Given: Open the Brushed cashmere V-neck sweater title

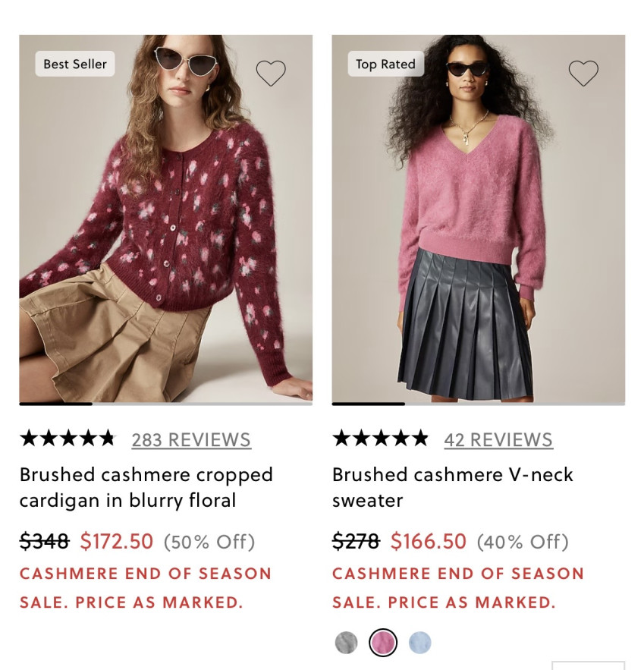Looking at the screenshot, I should point(452,487).
